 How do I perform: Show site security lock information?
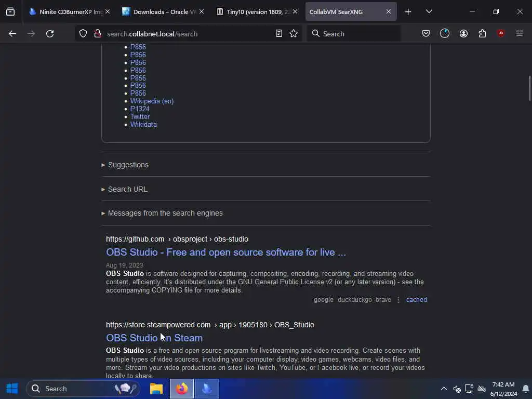click(x=98, y=34)
